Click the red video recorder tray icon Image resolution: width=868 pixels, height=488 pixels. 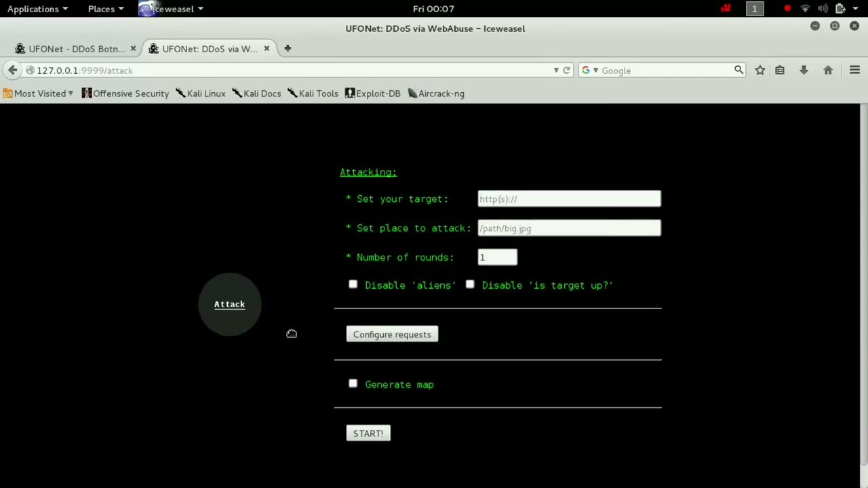tap(726, 9)
